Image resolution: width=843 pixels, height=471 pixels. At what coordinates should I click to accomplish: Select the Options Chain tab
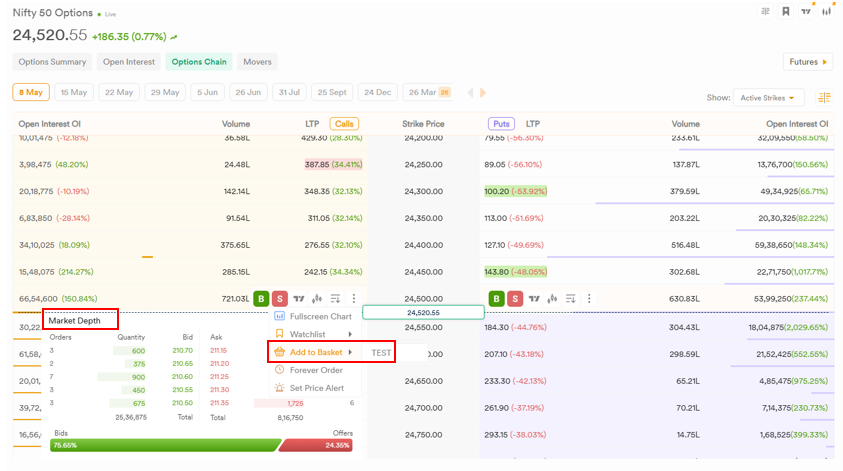[199, 62]
